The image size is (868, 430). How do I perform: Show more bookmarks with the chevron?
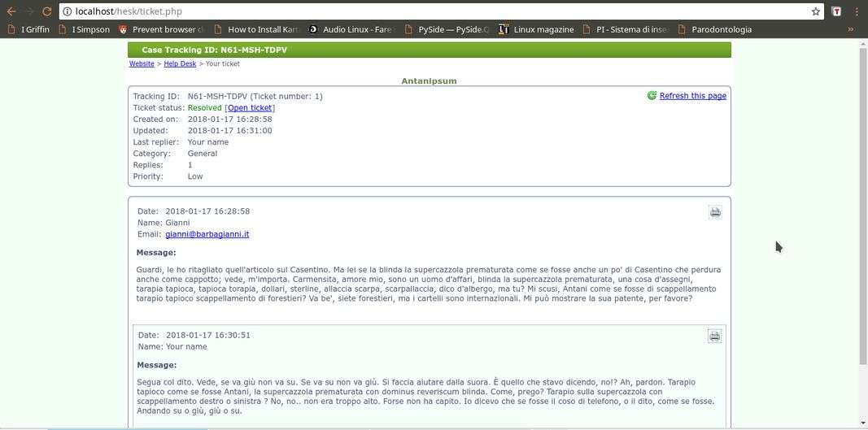(x=850, y=29)
